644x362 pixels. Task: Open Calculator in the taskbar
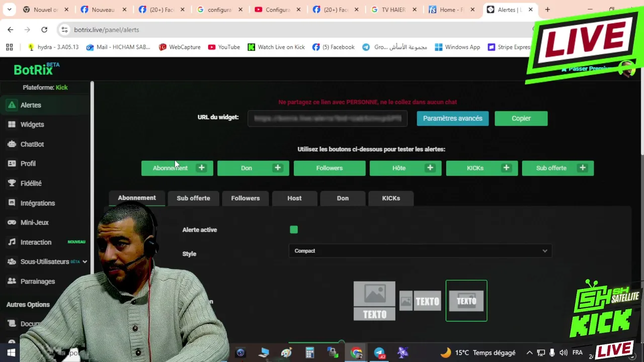(309, 353)
